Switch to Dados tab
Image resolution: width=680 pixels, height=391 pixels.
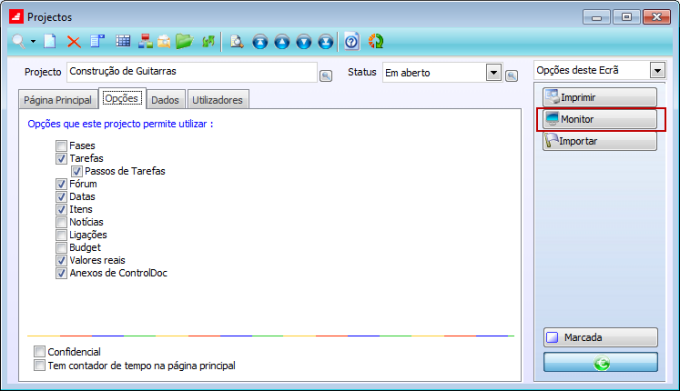pos(165,100)
